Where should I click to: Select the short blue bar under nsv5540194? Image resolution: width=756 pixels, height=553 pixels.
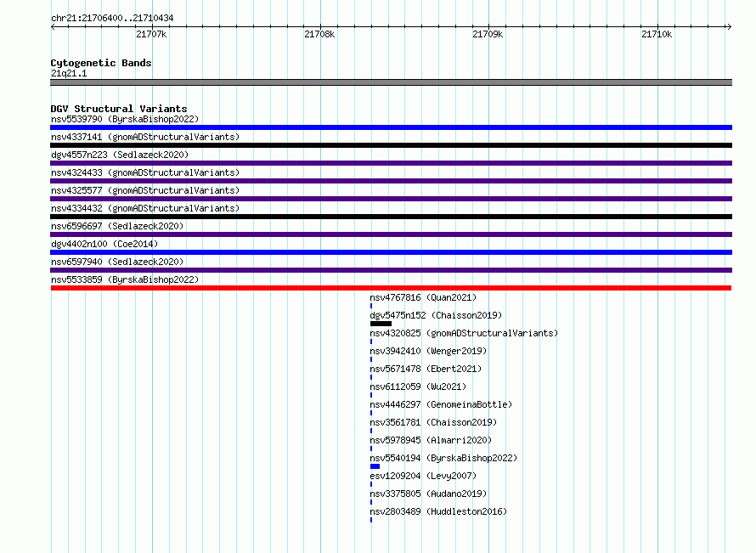coord(375,466)
